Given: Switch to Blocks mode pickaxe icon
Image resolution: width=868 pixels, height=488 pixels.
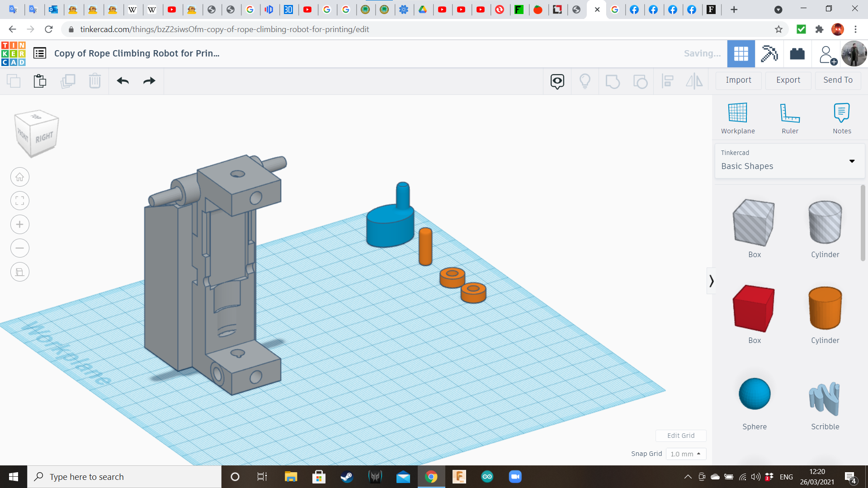Looking at the screenshot, I should (769, 54).
